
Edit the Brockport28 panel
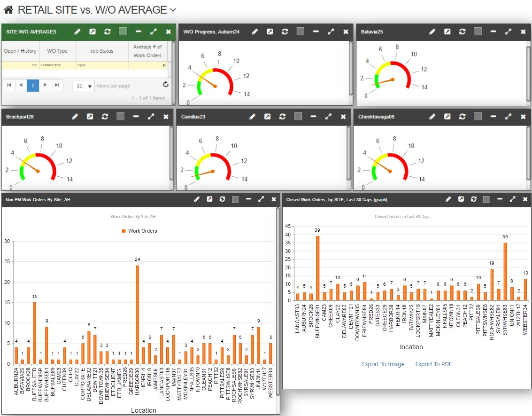point(75,117)
